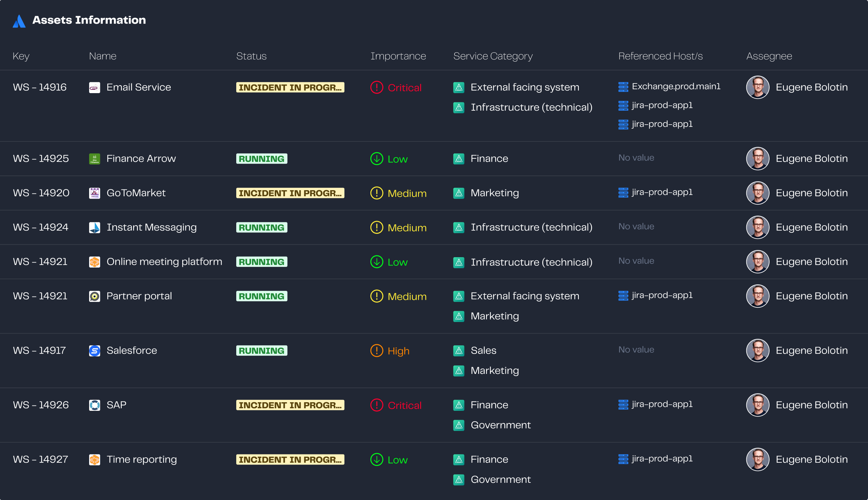Click the Salesforce blue S icon
This screenshot has height=500, width=868.
(94, 351)
